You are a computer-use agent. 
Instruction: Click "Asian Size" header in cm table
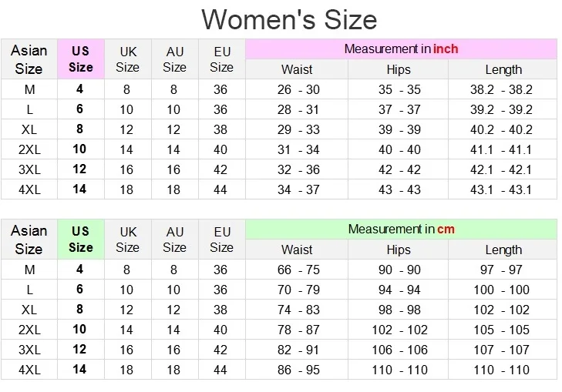(x=29, y=239)
